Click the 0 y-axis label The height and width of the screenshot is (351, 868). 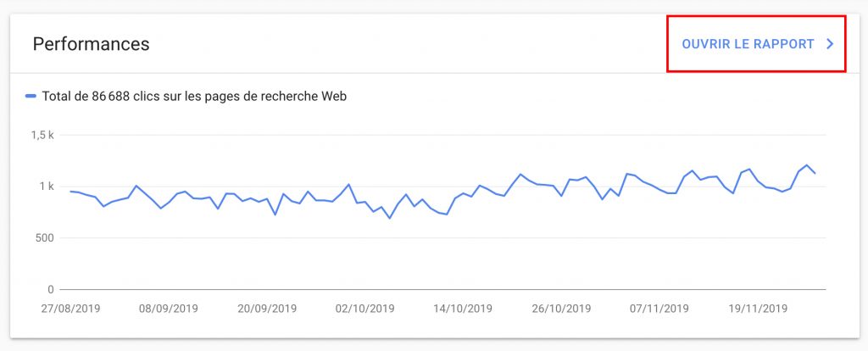[50, 289]
